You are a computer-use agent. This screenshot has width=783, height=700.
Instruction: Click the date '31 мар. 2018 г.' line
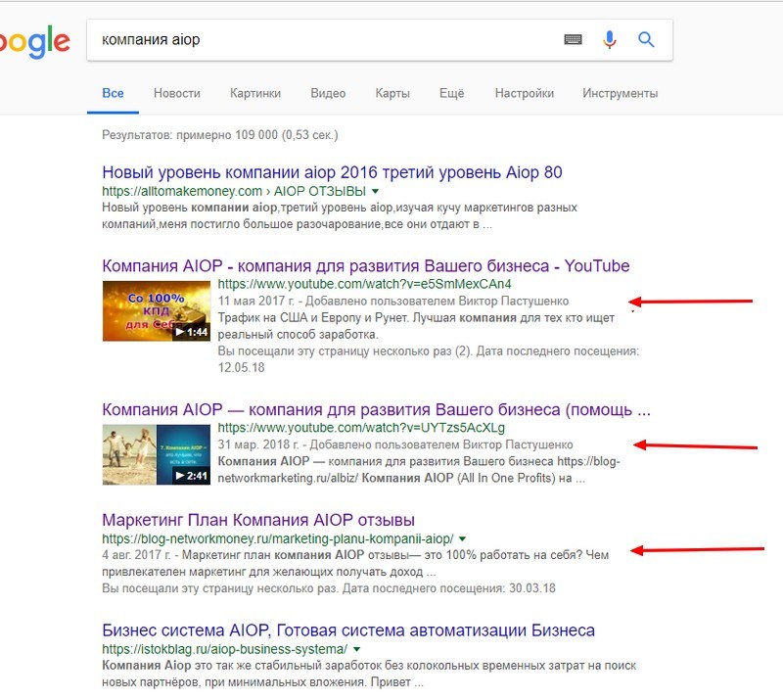pyautogui.click(x=395, y=444)
